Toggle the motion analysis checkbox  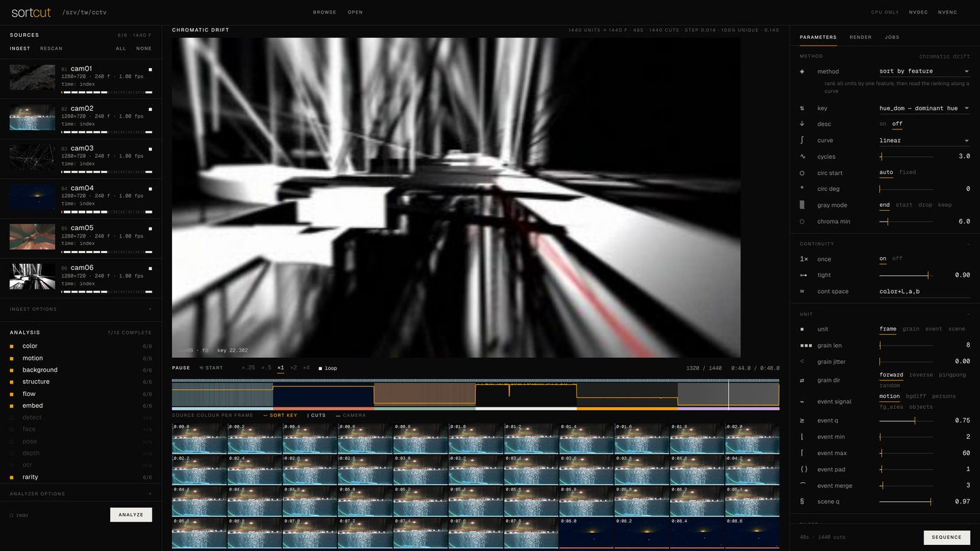click(x=12, y=358)
